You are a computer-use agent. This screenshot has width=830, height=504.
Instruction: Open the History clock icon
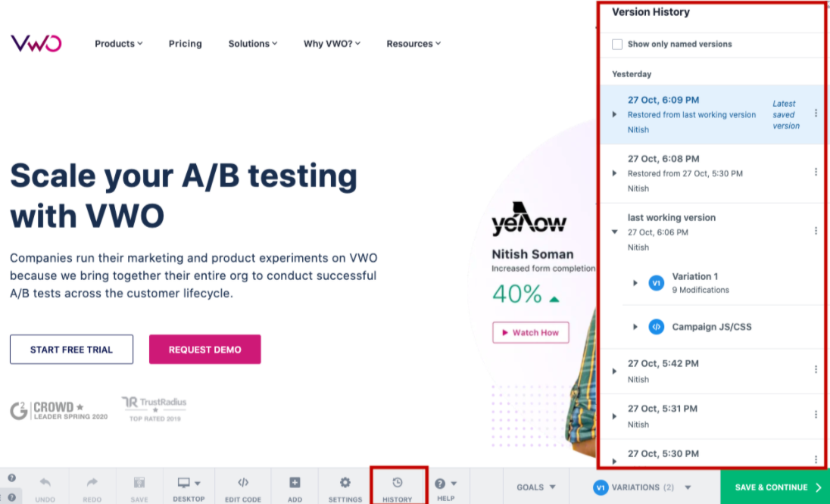[x=398, y=482]
